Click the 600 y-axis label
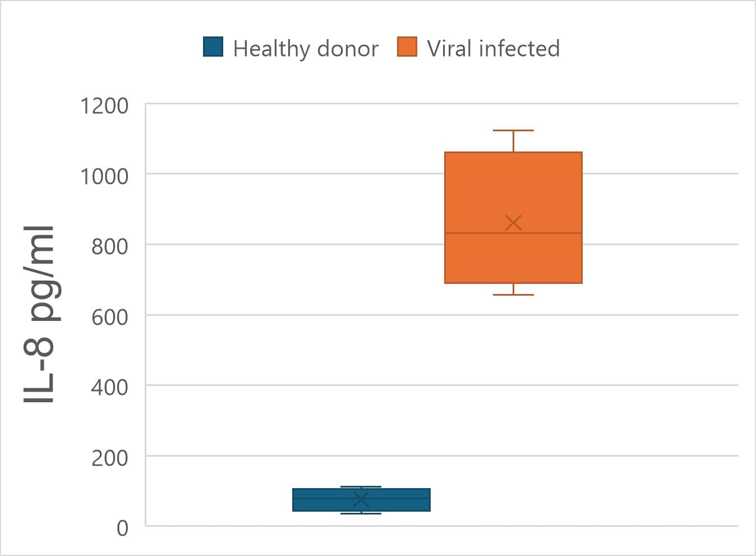Viewport: 756px width, 556px height. click(110, 318)
